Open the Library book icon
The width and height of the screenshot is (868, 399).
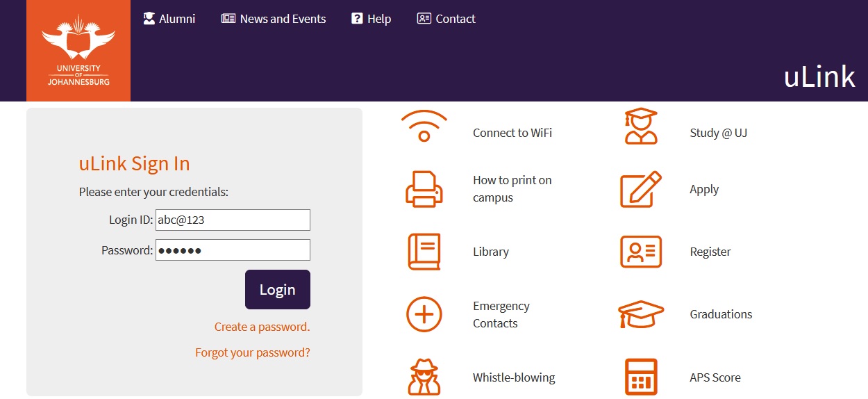[424, 252]
